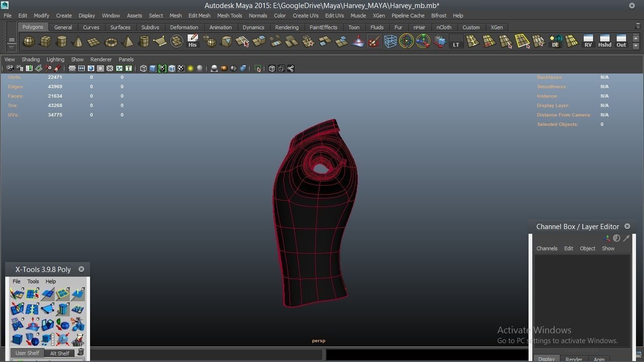This screenshot has height=362, width=644.
Task: Open the 'RV' render view shelf button
Action: [x=588, y=41]
